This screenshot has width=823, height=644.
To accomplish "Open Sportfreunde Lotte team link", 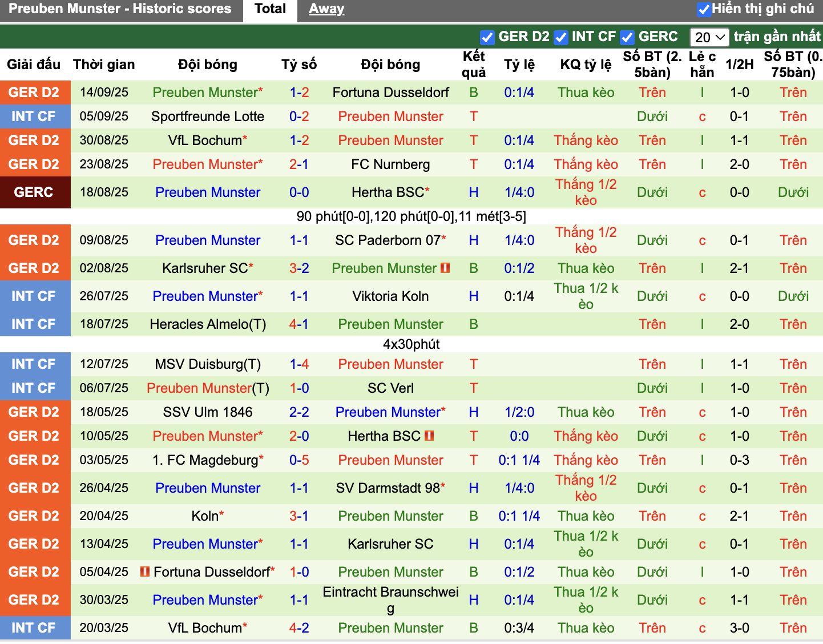I will tap(208, 116).
